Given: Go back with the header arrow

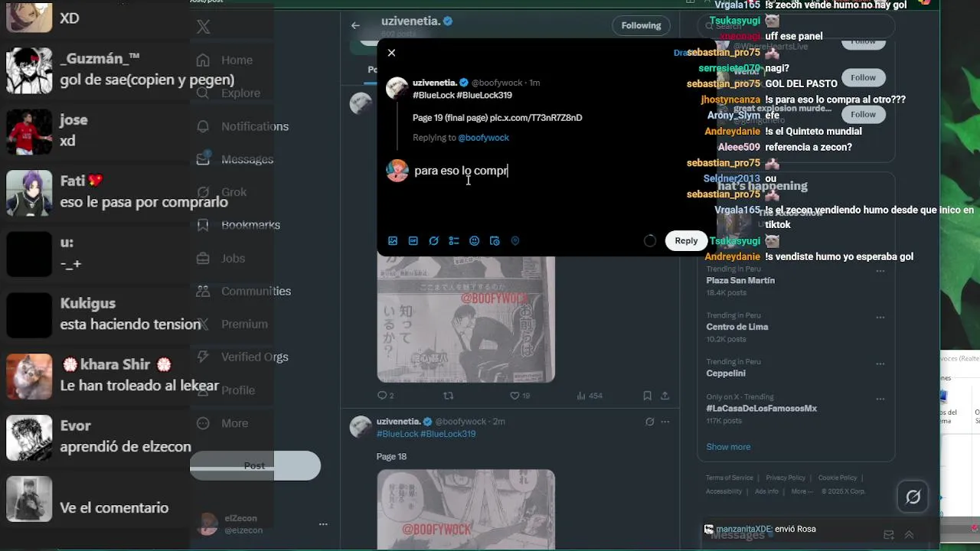Looking at the screenshot, I should 355,25.
